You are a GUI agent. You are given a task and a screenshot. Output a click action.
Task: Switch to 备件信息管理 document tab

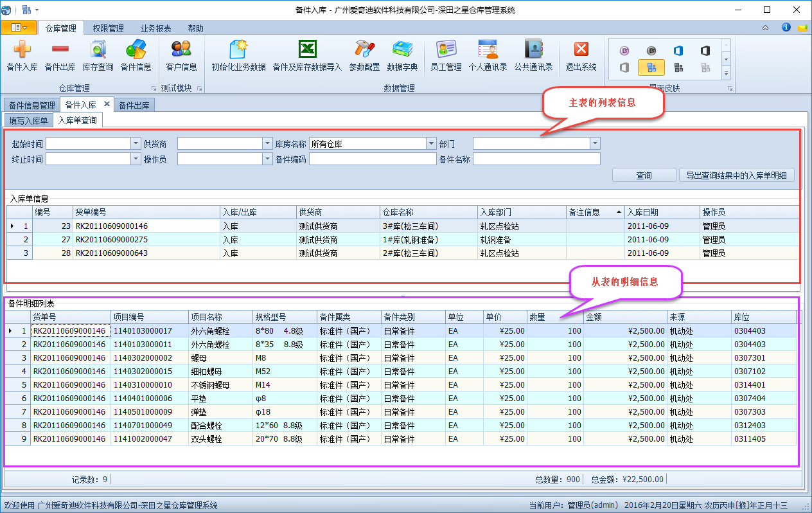tap(31, 105)
